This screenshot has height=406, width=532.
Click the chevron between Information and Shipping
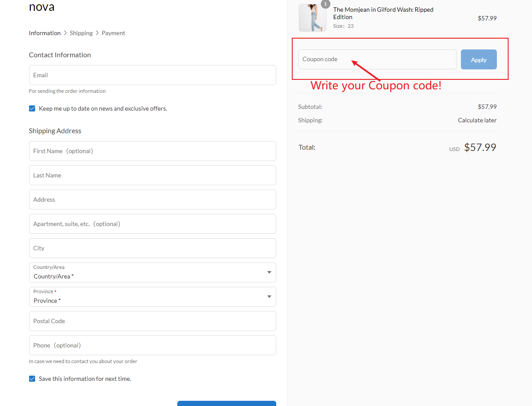pos(65,33)
